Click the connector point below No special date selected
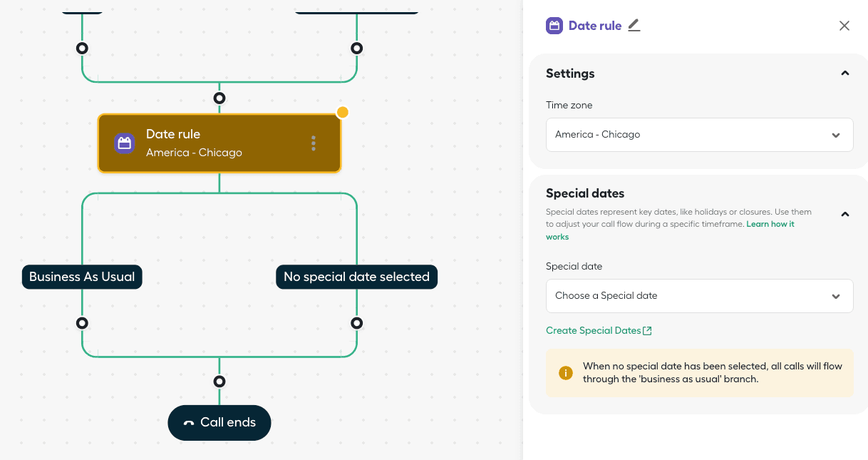868x460 pixels. pyautogui.click(x=356, y=323)
